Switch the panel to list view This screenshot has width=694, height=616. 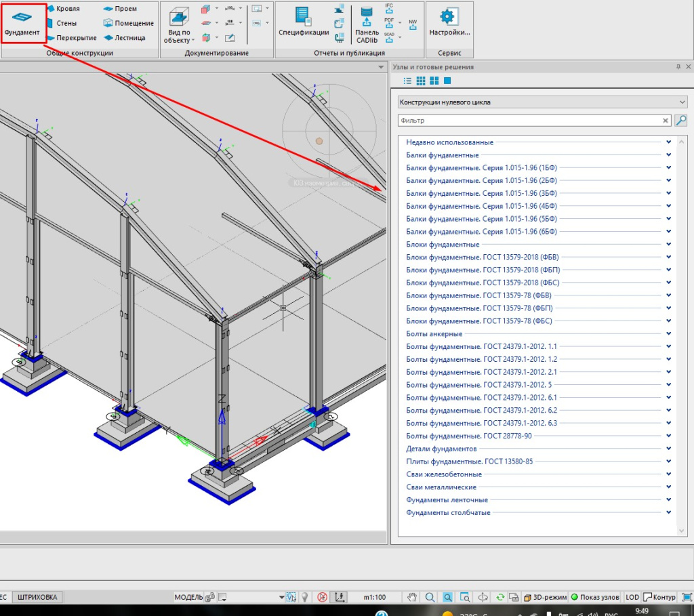coord(407,81)
